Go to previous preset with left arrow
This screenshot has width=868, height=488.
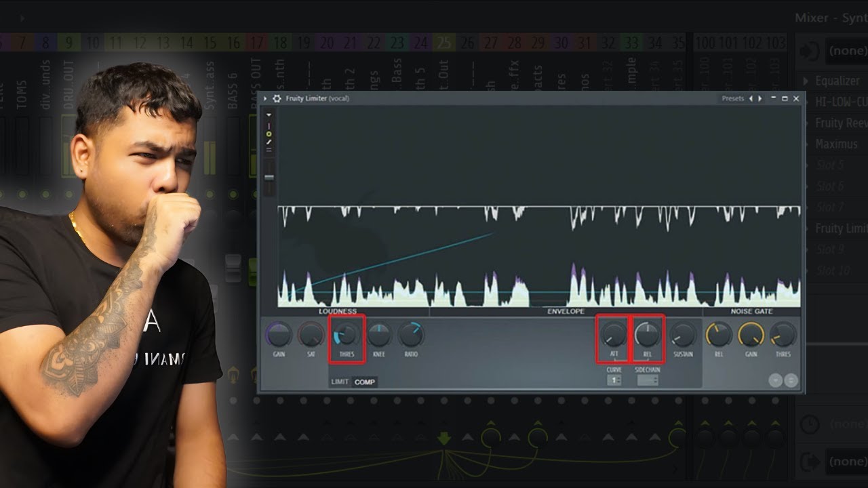[751, 98]
